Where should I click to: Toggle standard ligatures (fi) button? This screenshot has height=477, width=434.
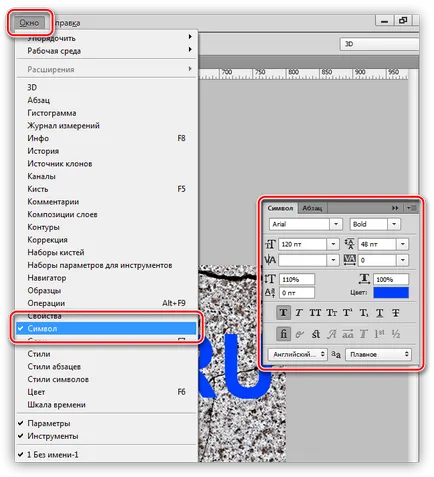[x=283, y=334]
